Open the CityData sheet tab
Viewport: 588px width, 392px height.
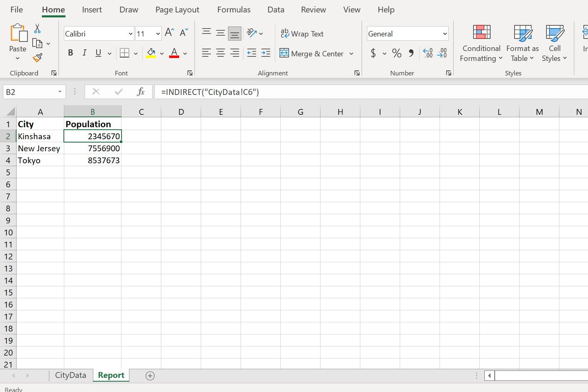click(70, 375)
